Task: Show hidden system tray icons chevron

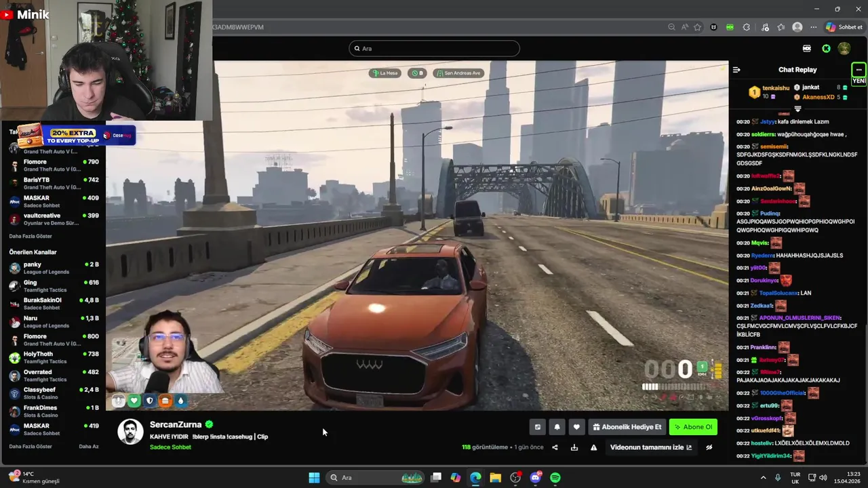Action: point(763,478)
